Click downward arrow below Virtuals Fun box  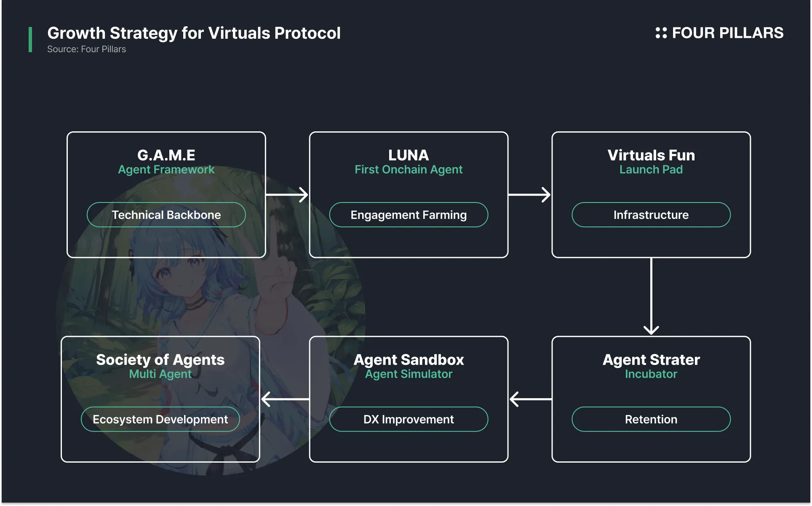(x=651, y=296)
